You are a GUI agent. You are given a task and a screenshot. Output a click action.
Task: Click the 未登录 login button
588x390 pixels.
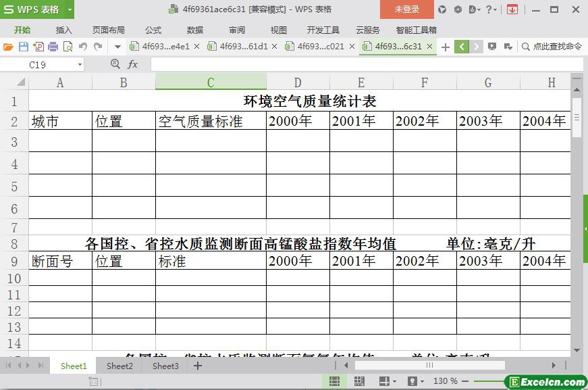[x=407, y=9]
